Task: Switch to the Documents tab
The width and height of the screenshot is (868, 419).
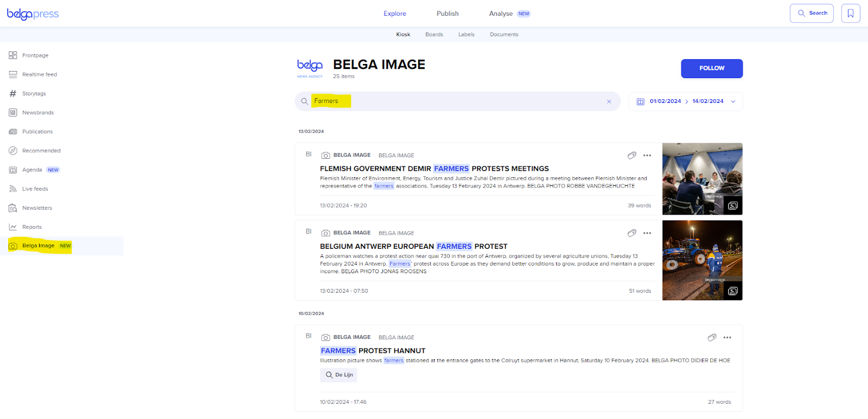Action: pos(504,34)
